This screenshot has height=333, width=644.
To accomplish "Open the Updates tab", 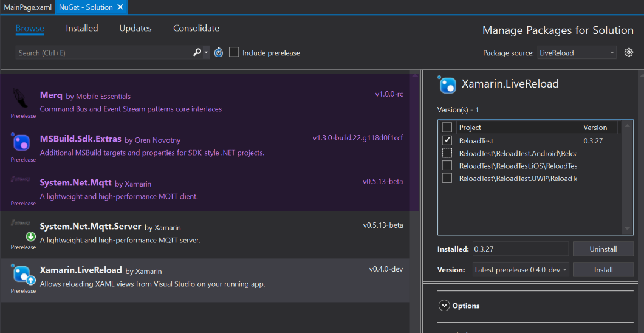I will 135,29.
